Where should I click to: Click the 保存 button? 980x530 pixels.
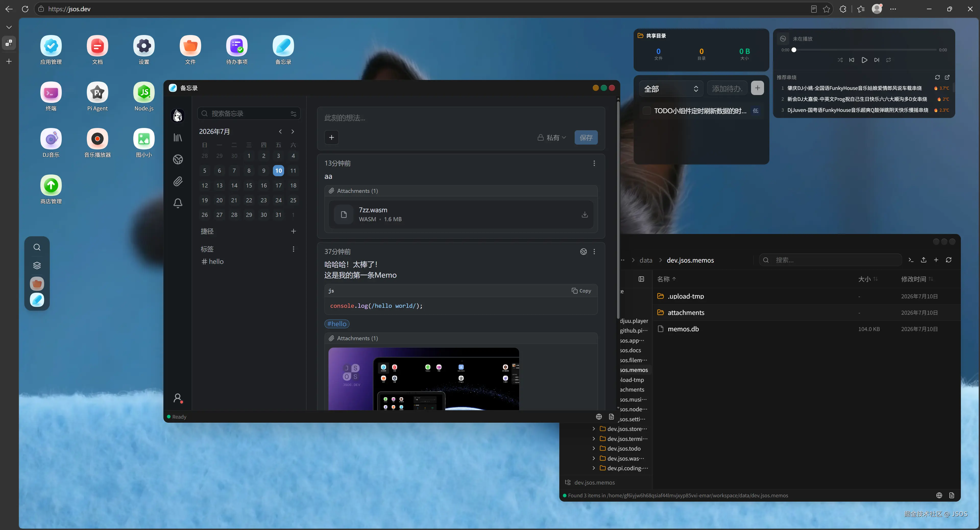point(586,137)
